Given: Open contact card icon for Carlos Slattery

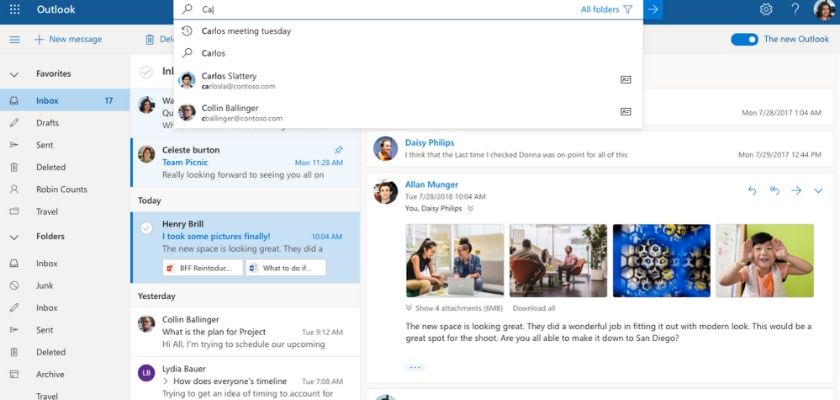Looking at the screenshot, I should (625, 80).
